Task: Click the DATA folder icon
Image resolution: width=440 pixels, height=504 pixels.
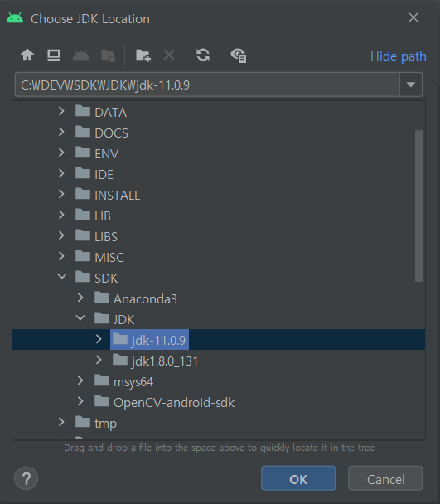Action: [x=83, y=111]
